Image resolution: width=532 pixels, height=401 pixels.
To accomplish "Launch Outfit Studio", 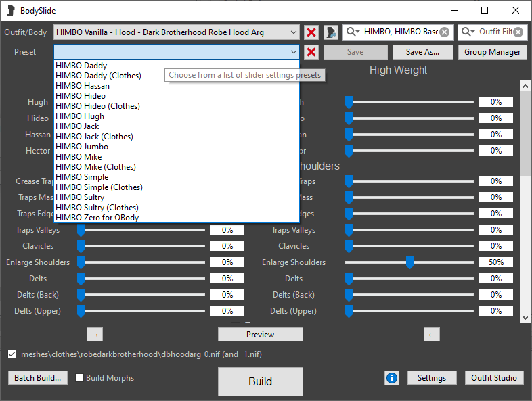I will tap(493, 377).
